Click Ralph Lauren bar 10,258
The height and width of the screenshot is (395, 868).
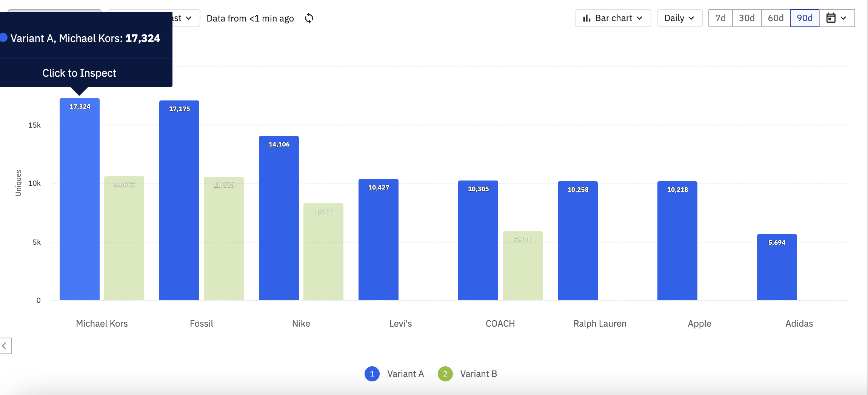pos(578,241)
